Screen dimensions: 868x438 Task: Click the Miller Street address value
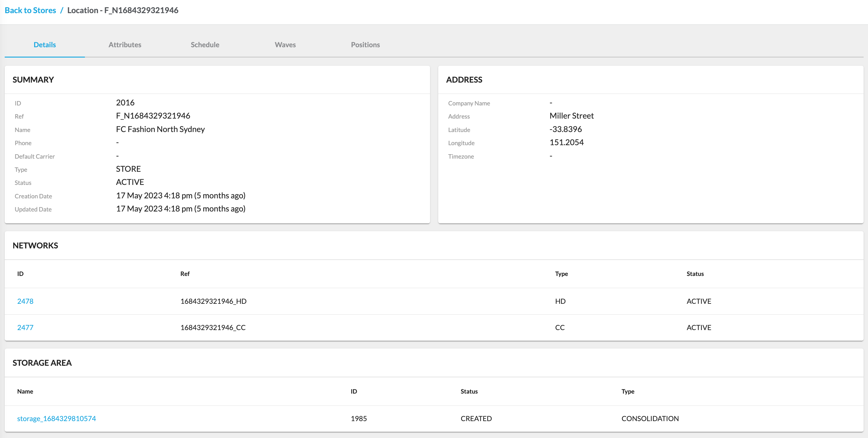coord(571,115)
